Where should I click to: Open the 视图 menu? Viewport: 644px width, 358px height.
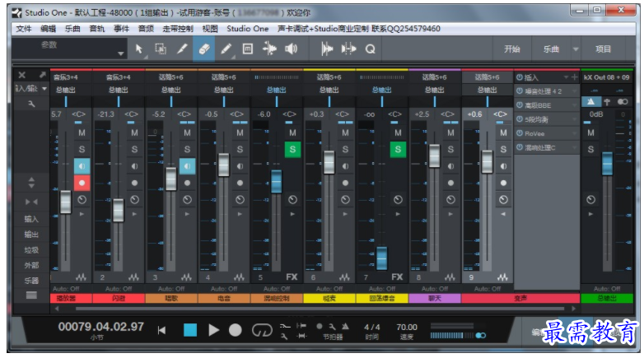click(x=210, y=29)
